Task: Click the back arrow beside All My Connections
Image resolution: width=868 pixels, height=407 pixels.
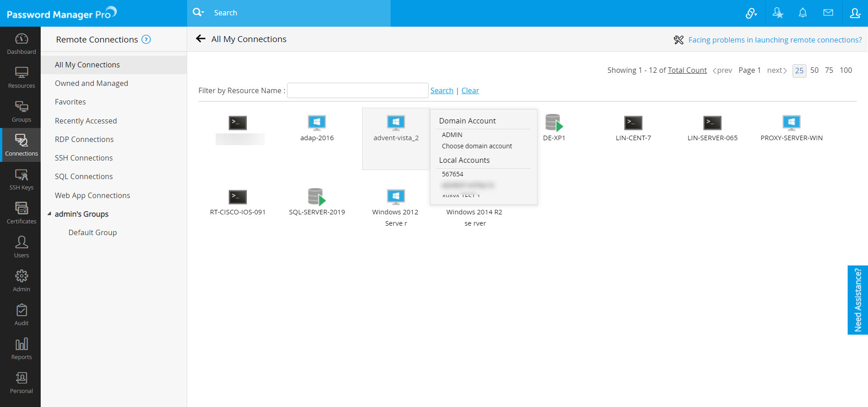Action: click(201, 39)
